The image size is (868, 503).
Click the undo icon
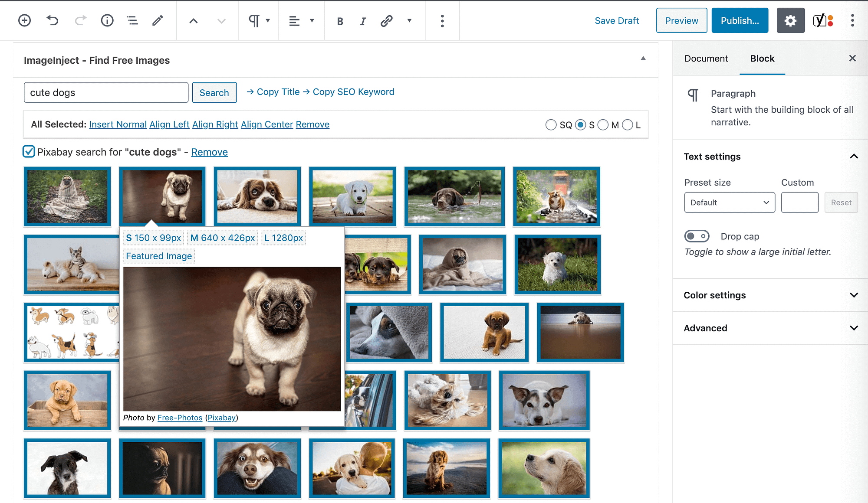pyautogui.click(x=52, y=21)
